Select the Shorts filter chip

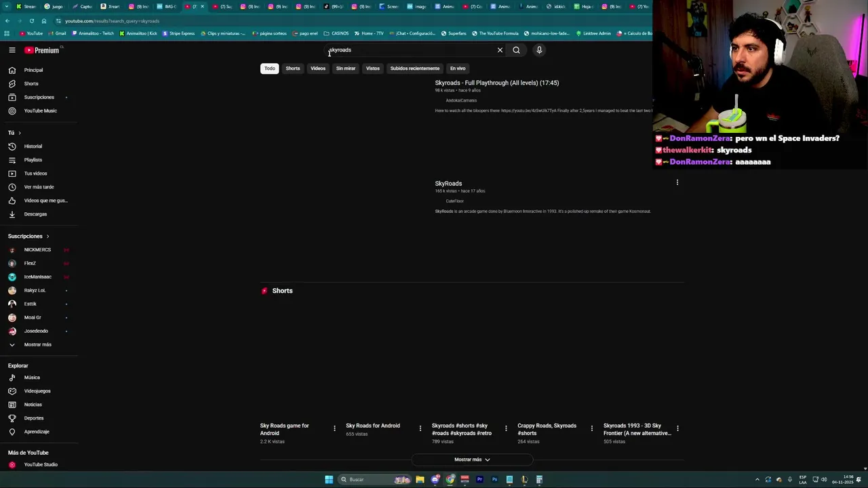click(x=293, y=68)
